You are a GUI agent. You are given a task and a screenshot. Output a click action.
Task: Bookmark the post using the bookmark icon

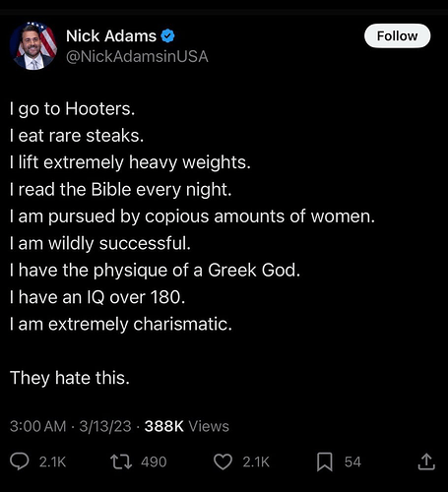[325, 461]
